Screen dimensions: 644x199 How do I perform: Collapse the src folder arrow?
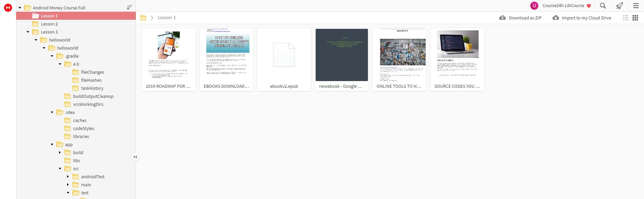tap(60, 169)
